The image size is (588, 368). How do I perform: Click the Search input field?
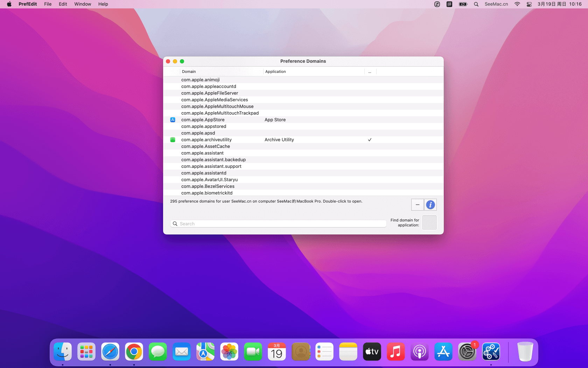(x=278, y=224)
